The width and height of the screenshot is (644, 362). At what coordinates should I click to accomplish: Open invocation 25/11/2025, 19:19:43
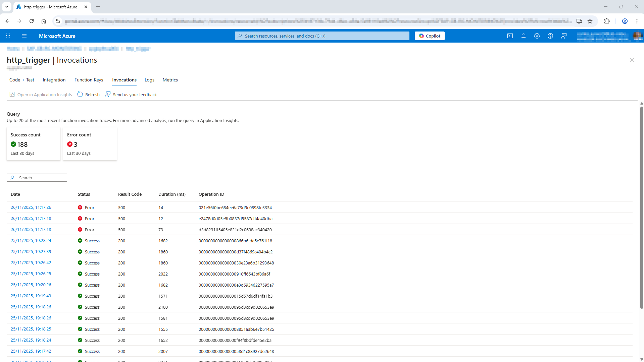[31, 296]
